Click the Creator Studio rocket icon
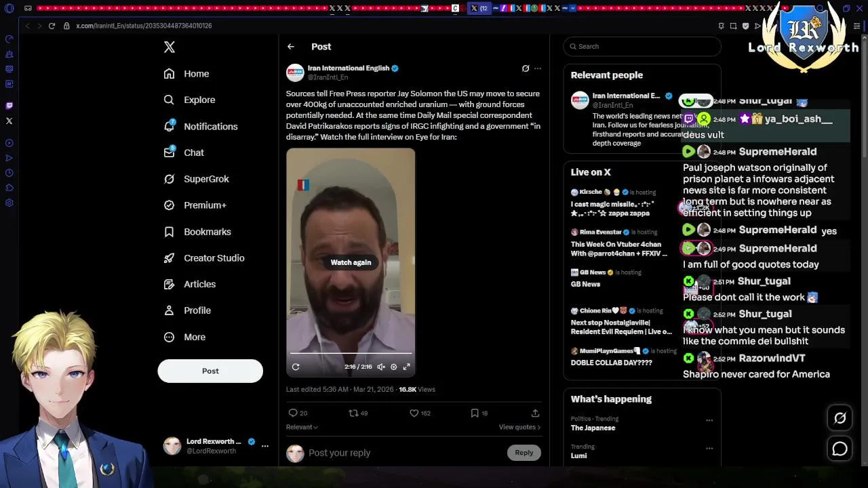868x488 pixels. [x=170, y=258]
